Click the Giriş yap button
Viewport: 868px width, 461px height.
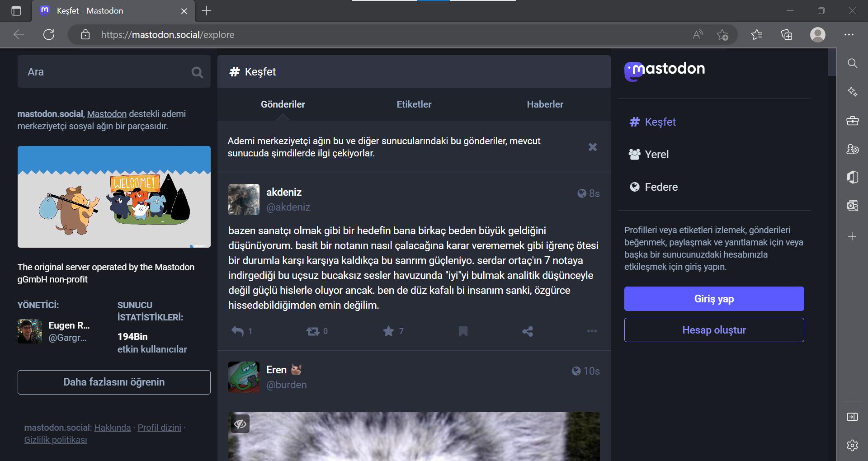tap(714, 299)
